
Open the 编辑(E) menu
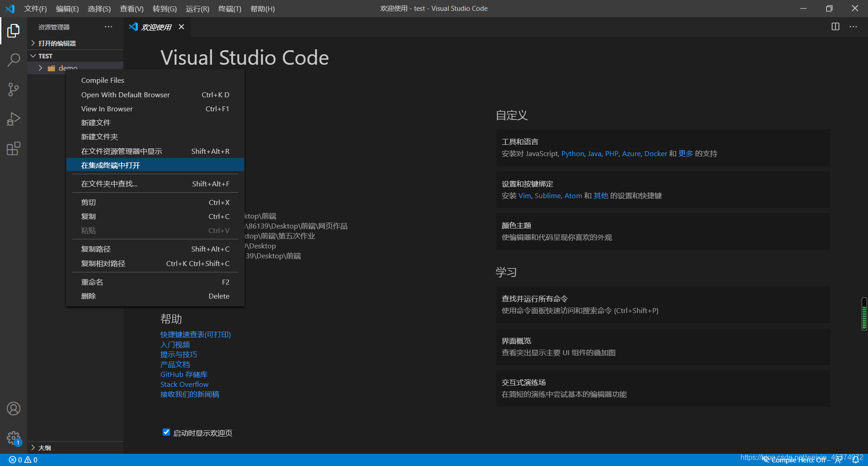(67, 9)
